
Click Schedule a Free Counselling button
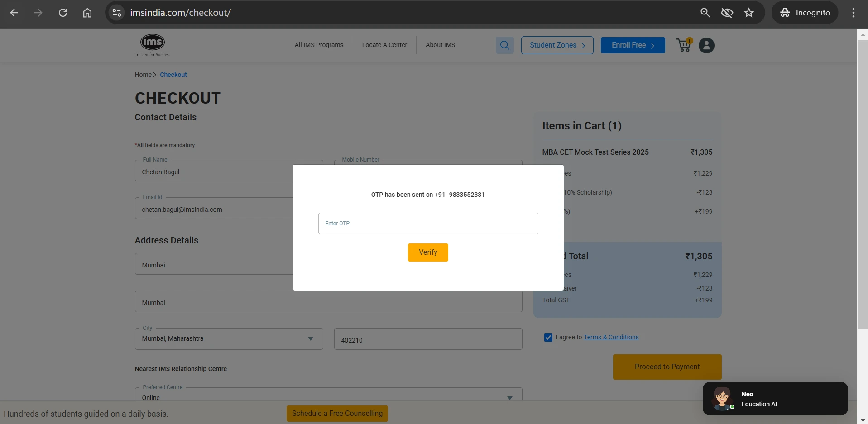(x=337, y=414)
